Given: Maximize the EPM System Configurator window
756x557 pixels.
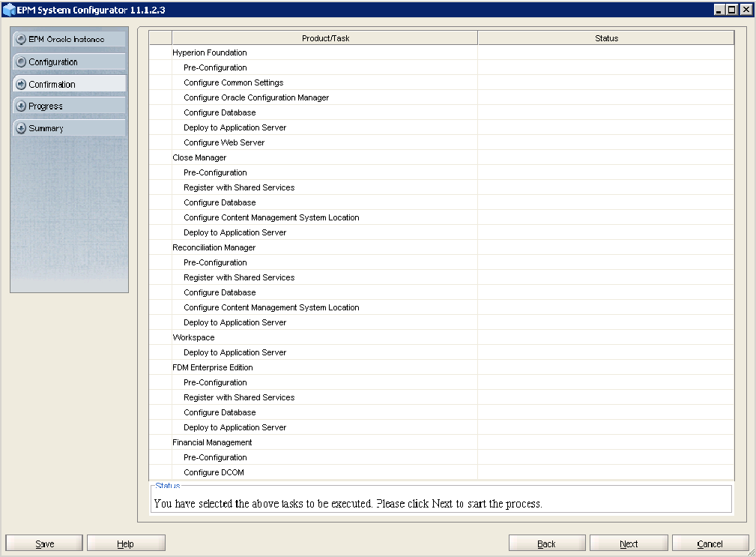Looking at the screenshot, I should [732, 10].
